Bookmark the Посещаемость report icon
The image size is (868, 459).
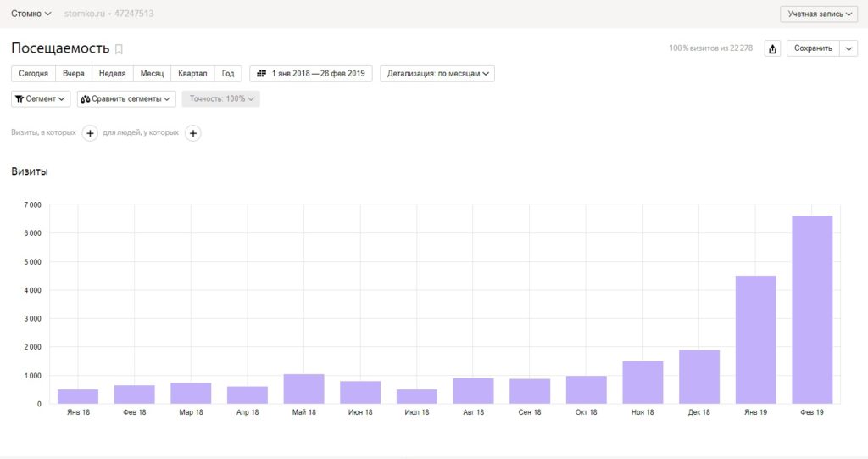(x=119, y=49)
